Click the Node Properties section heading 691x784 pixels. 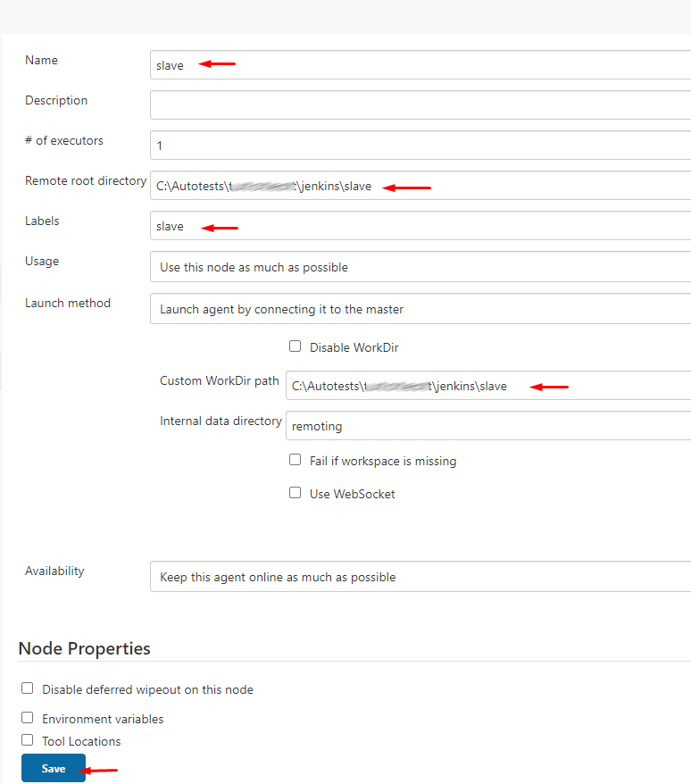tap(85, 649)
